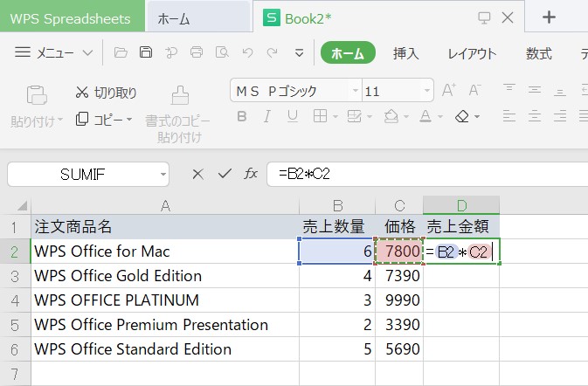Viewport: 588px width, 386px height.
Task: Save the workbook with the floppy icon
Action: point(146,52)
